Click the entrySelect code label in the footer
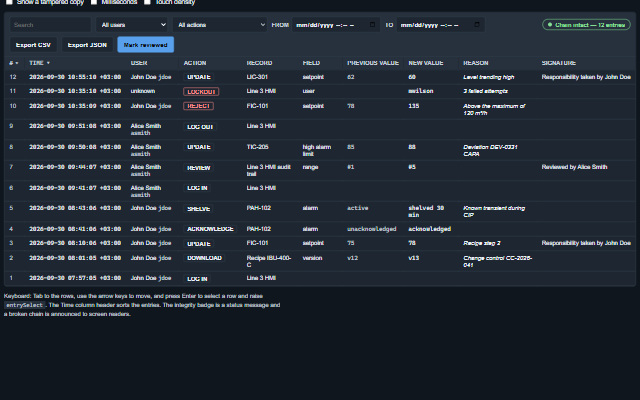This screenshot has width=640, height=400. (24, 305)
